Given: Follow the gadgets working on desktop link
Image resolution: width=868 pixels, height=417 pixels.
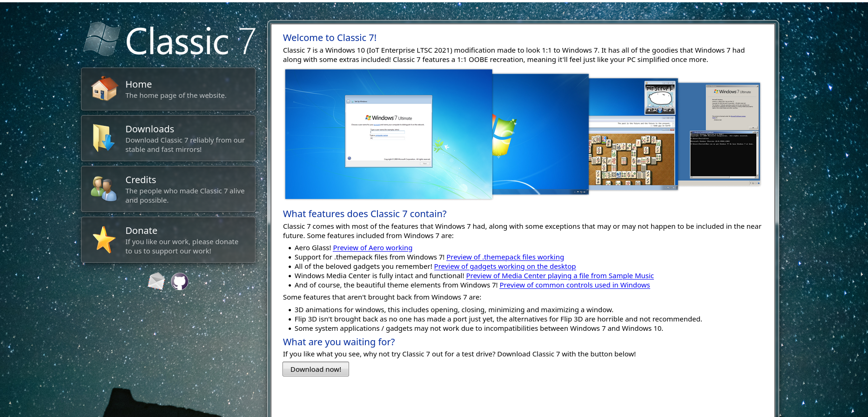Looking at the screenshot, I should pos(505,267).
